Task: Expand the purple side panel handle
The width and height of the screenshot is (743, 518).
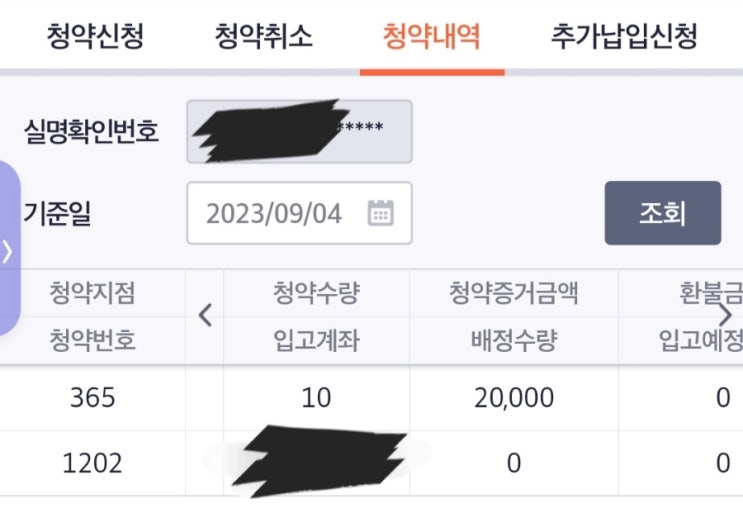Action: tap(9, 250)
